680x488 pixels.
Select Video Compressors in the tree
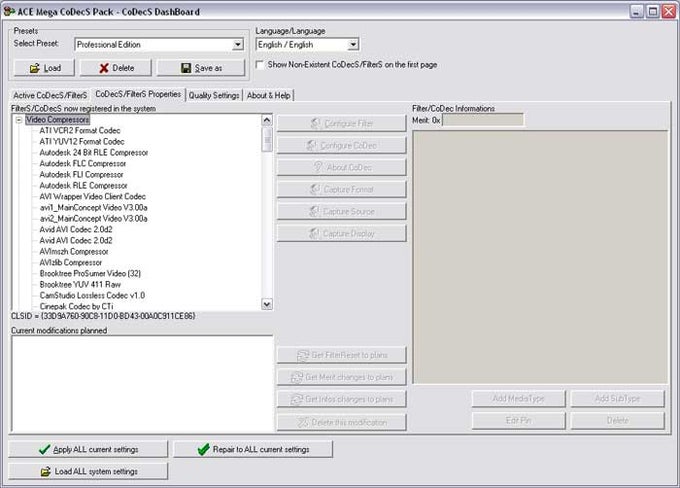(57, 120)
